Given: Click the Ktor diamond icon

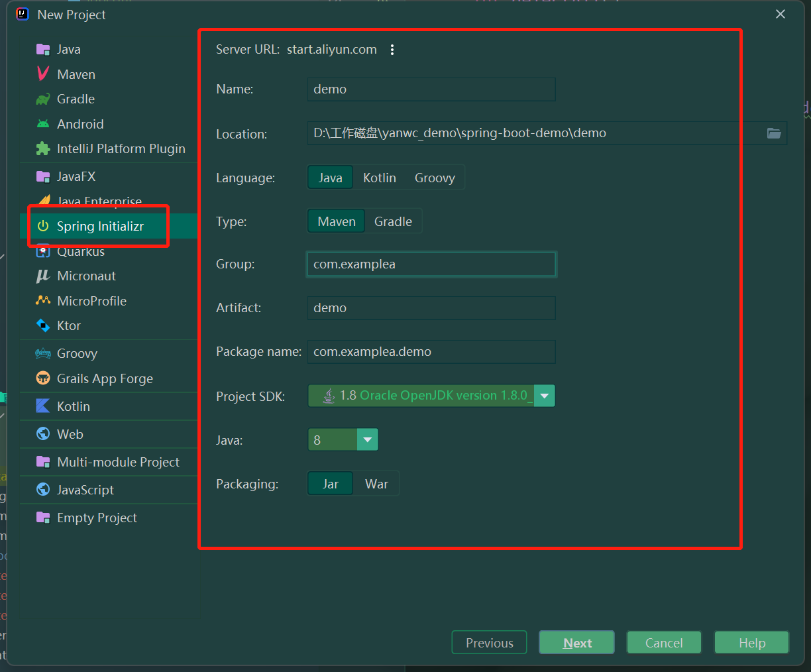Looking at the screenshot, I should click(x=43, y=325).
